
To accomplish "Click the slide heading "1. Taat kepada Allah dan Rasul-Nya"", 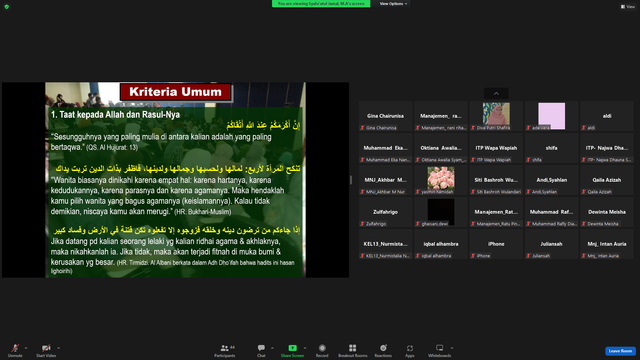I will click(115, 115).
